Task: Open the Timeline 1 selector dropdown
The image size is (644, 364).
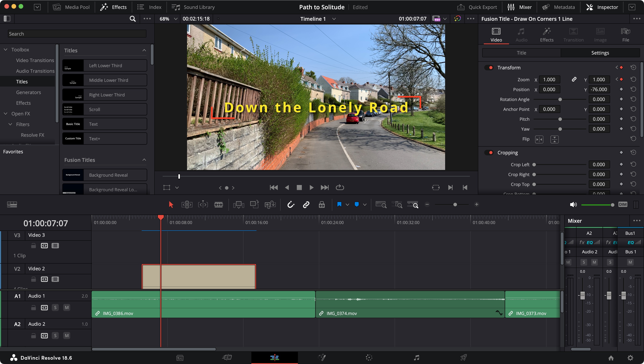Action: 334,19
